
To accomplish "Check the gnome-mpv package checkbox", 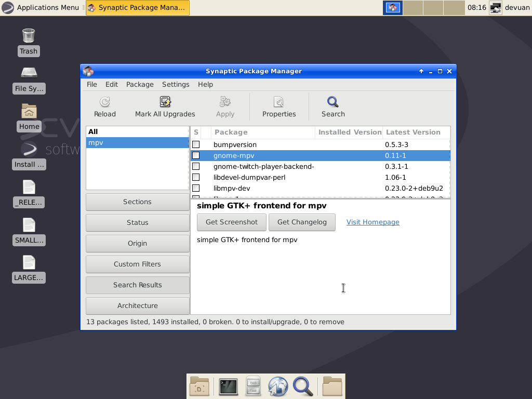I will (196, 155).
